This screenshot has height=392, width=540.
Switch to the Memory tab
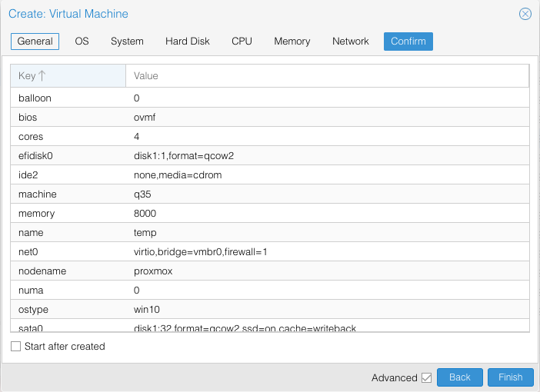coord(292,42)
